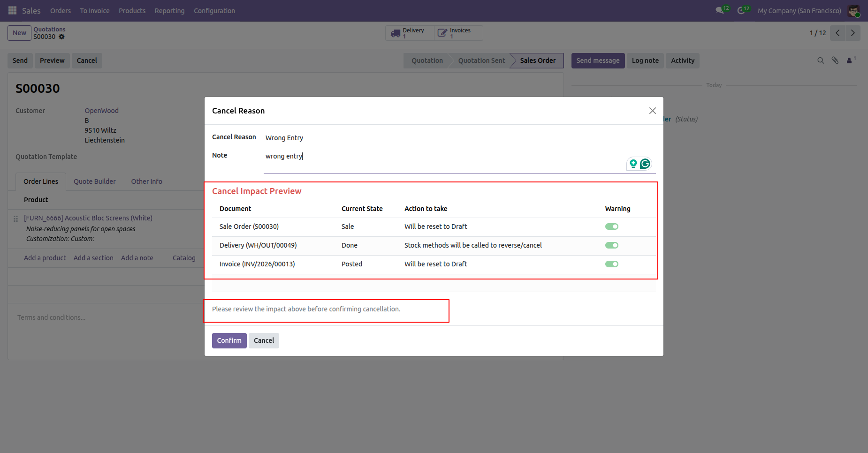Screen dimensions: 868x453
Task: Click Add a product
Action: coord(45,258)
